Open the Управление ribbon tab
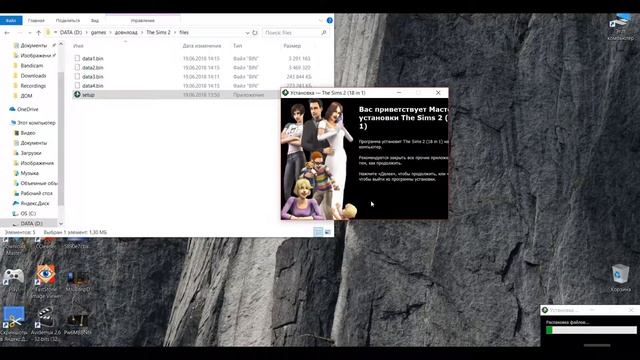640x360 pixels. pos(143,20)
